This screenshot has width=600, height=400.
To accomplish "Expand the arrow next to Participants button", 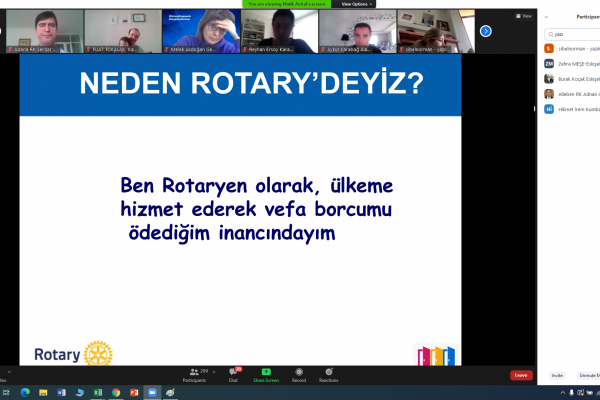I will pyautogui.click(x=214, y=372).
